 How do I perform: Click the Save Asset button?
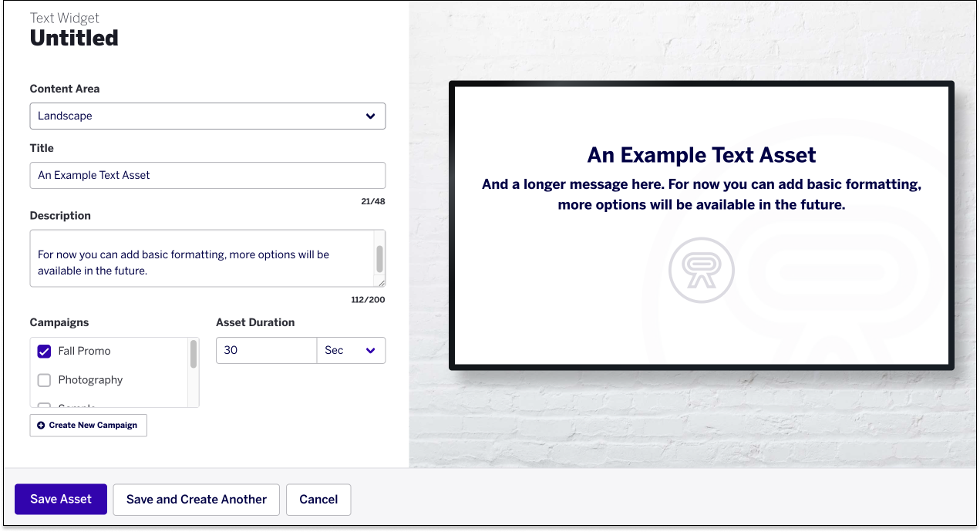(x=60, y=499)
